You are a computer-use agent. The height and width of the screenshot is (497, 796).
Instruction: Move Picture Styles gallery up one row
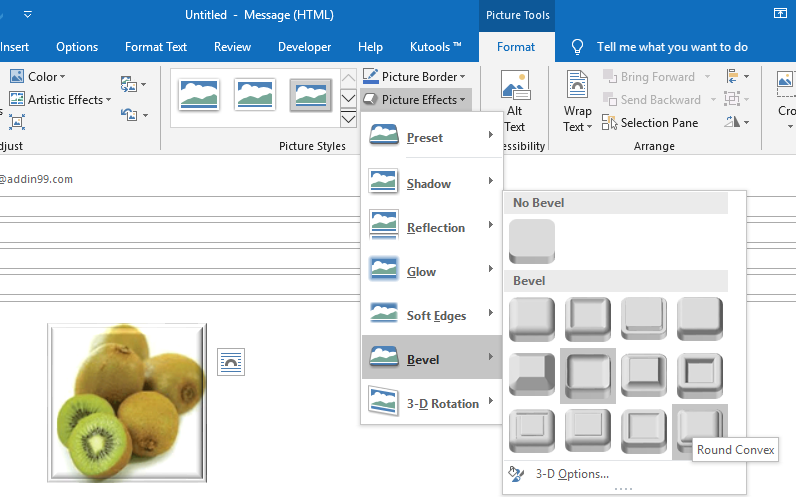[x=348, y=78]
